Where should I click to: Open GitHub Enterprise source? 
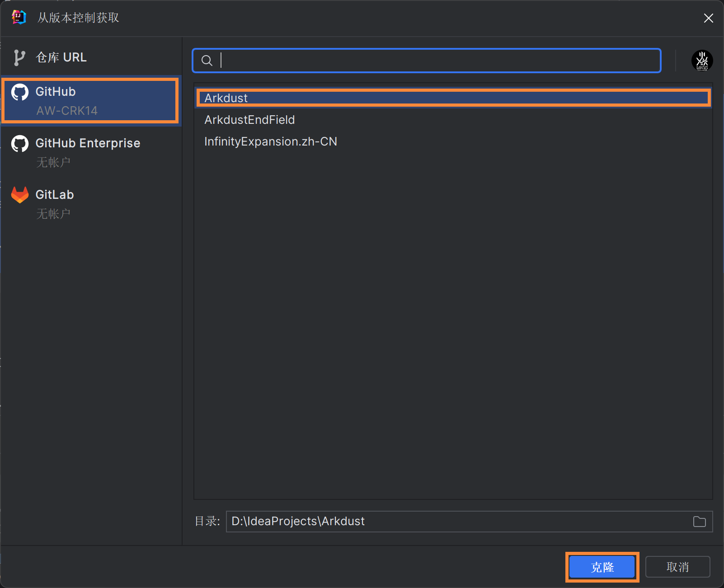90,152
